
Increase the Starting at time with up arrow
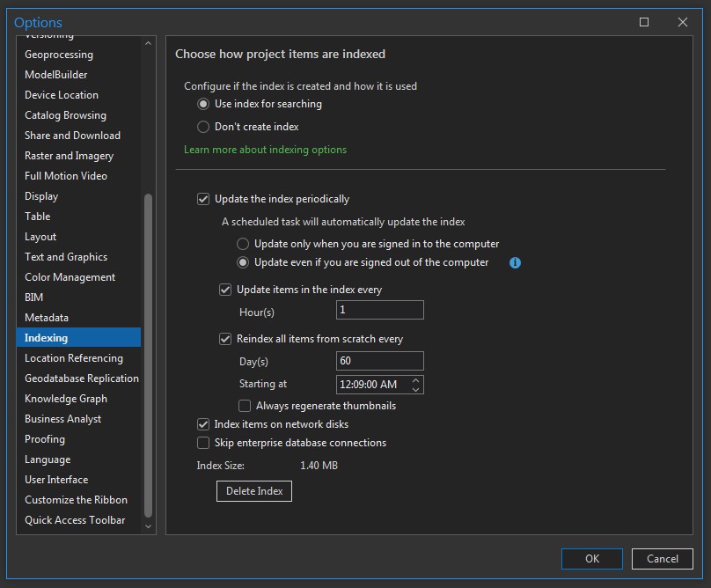[416, 380]
